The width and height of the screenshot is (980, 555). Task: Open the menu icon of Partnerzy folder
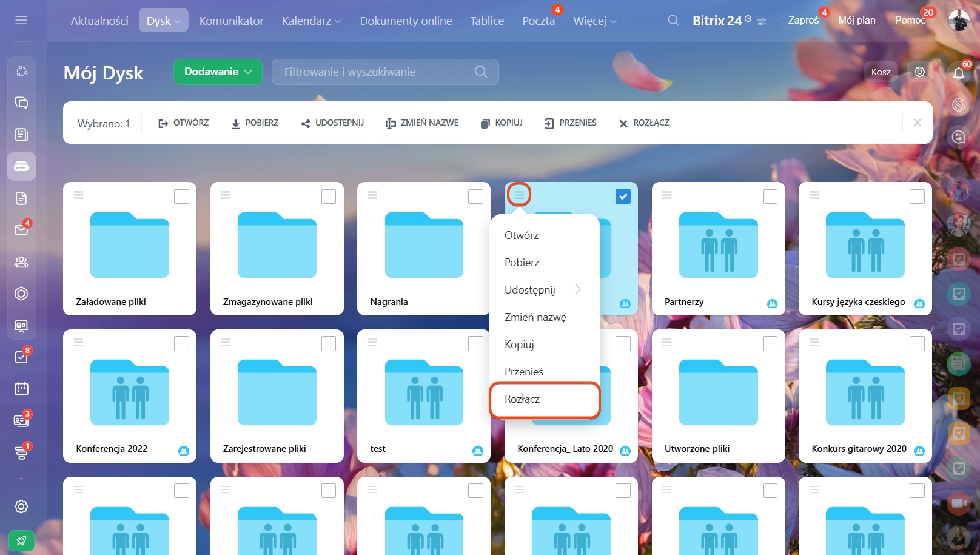coord(667,195)
